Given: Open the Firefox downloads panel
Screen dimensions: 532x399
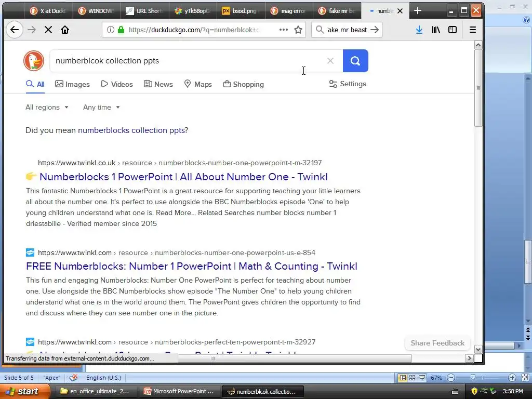Looking at the screenshot, I should (x=419, y=30).
